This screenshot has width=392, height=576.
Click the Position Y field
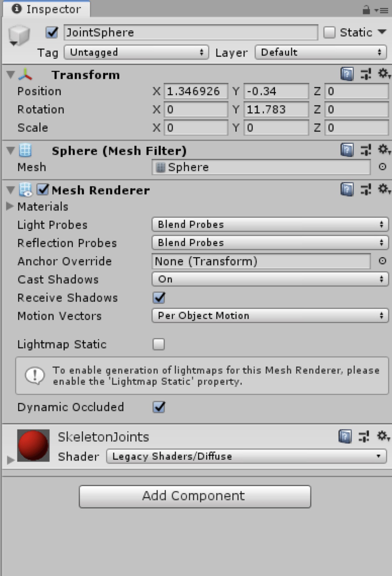click(x=276, y=91)
